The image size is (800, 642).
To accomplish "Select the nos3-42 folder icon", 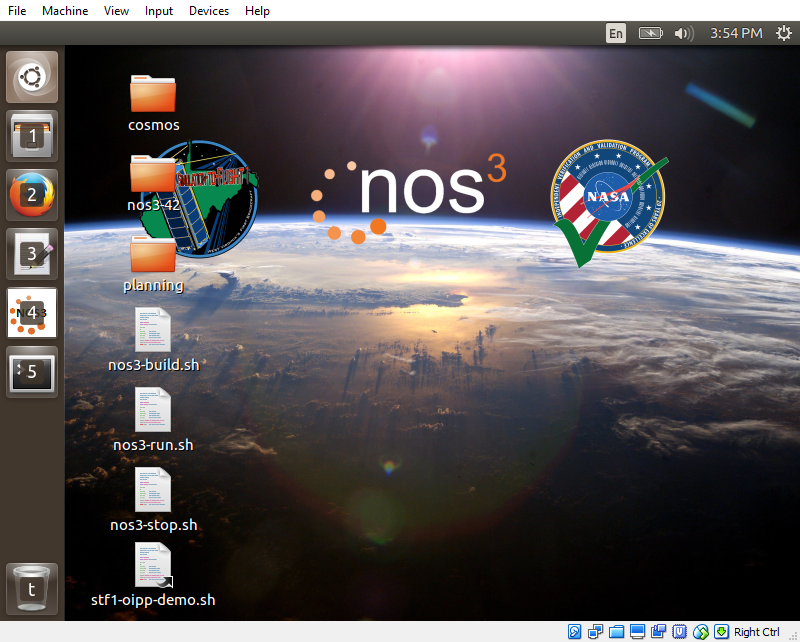I will [153, 184].
